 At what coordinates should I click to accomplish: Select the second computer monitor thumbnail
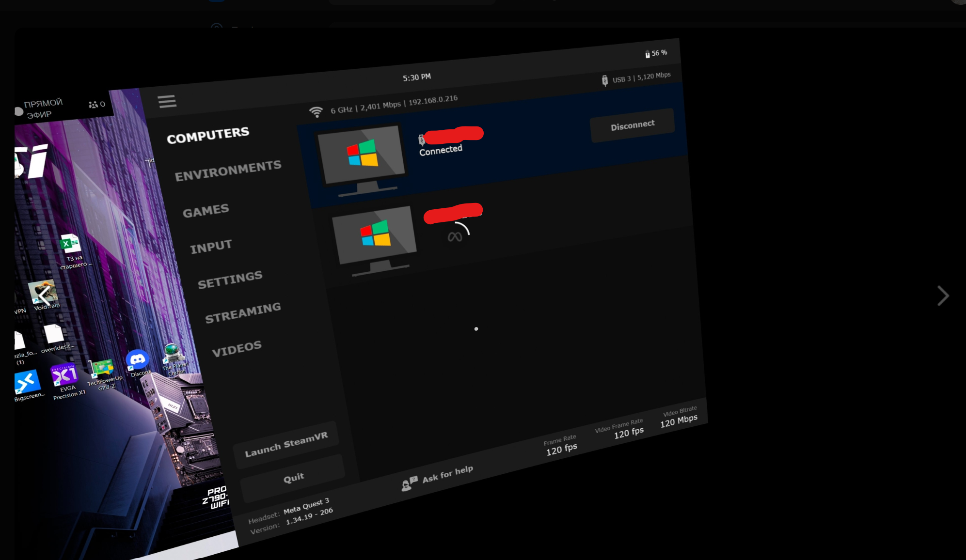375,240
